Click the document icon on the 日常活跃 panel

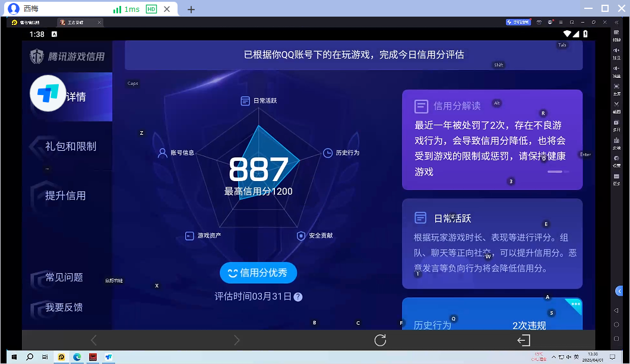tap(421, 218)
